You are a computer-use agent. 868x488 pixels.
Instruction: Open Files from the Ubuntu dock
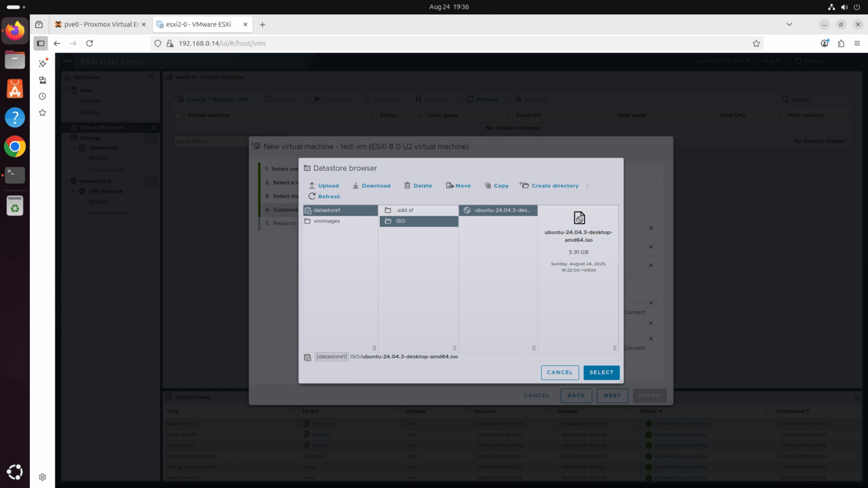[14, 60]
